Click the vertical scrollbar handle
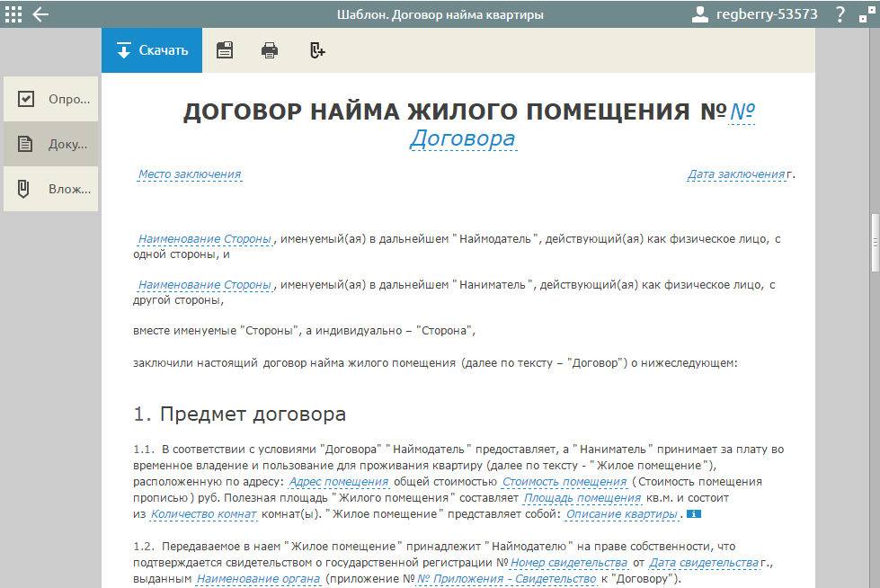 (x=875, y=243)
